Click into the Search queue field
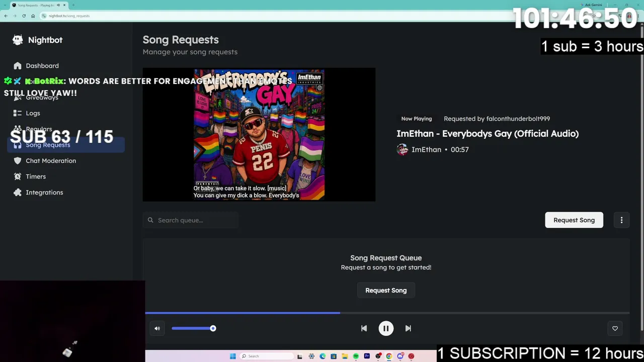The height and width of the screenshot is (362, 644). 191,220
